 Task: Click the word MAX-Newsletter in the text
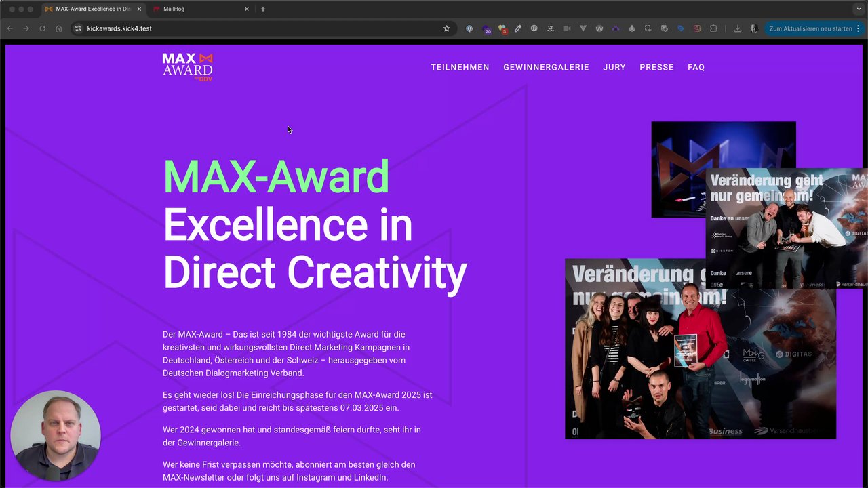193,477
